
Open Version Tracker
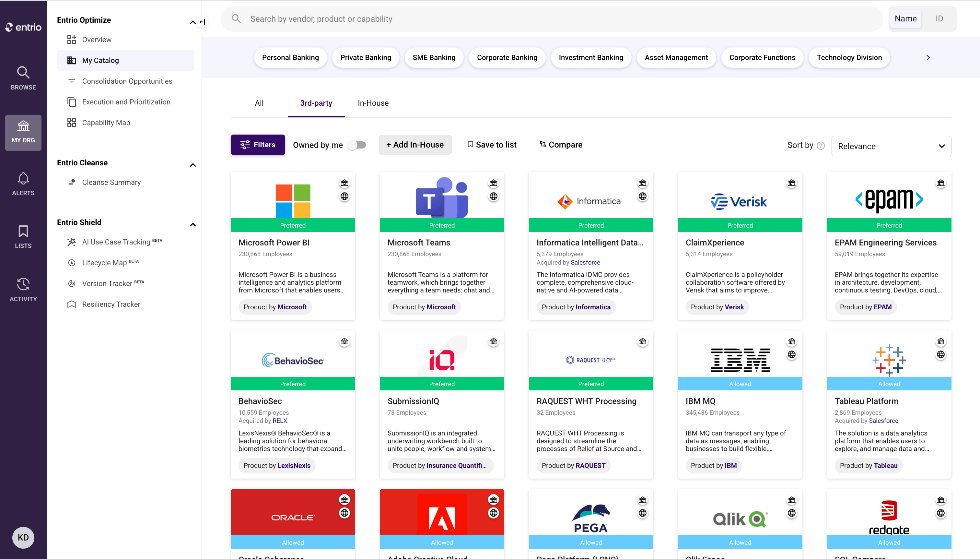(x=125, y=283)
